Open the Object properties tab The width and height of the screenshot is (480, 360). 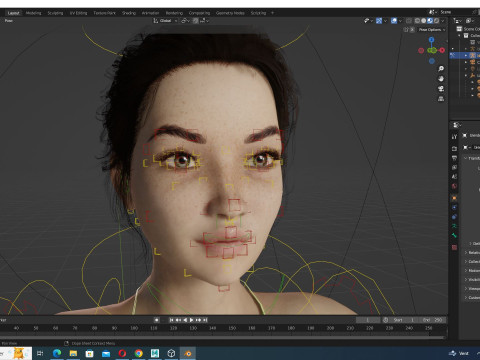tap(454, 198)
